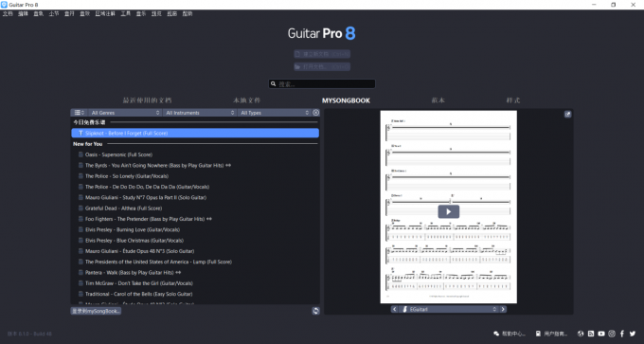644x344 pixels.
Task: Select Pantera - Walk (Bass by Play Guitar Hits)
Action: point(195,273)
